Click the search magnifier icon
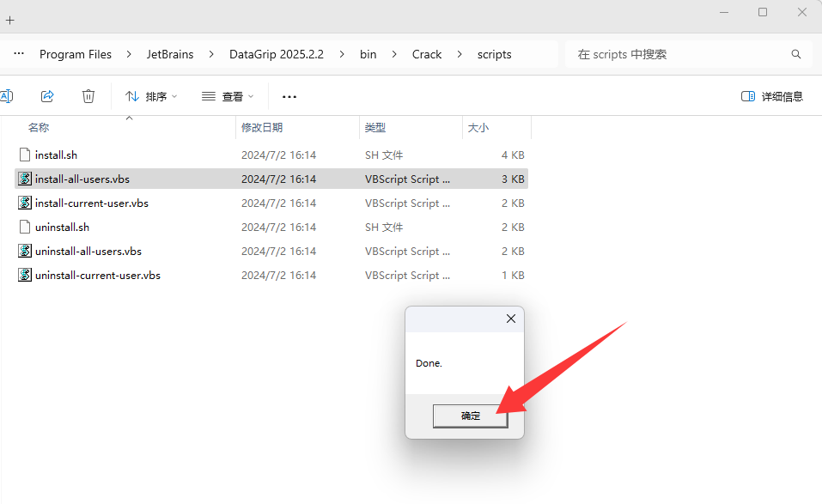The width and height of the screenshot is (822, 504). tap(795, 54)
